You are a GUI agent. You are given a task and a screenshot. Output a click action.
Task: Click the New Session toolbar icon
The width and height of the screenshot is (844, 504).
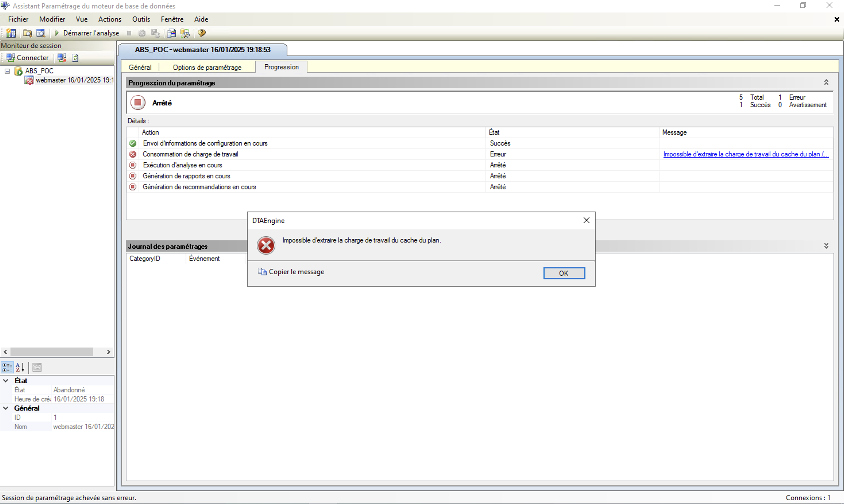[11, 33]
